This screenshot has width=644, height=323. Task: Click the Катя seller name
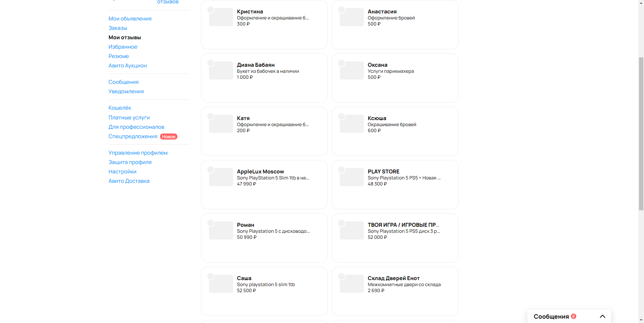[x=243, y=118]
